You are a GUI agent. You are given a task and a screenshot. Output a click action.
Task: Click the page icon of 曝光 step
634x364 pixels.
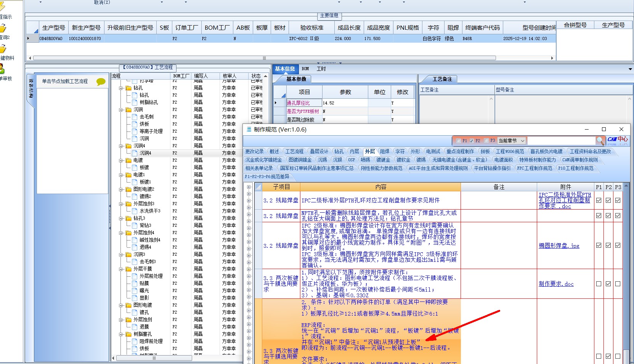pos(135,290)
